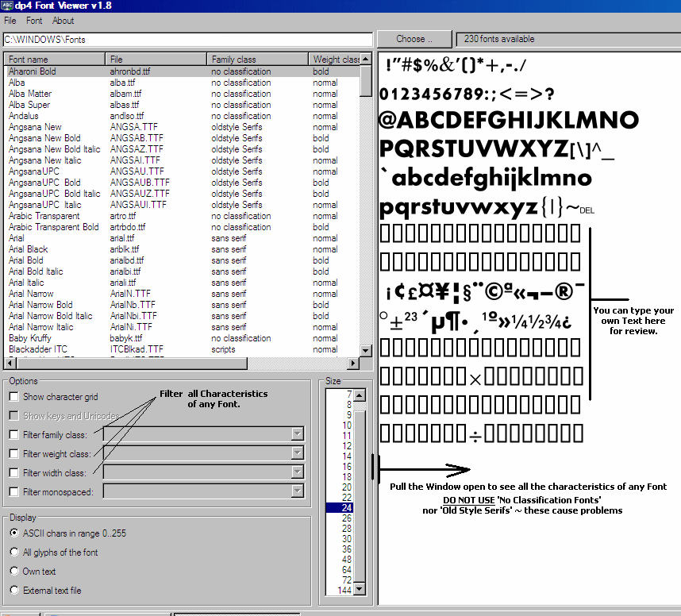Select the Arial Black font
681x616 pixels.
29,249
